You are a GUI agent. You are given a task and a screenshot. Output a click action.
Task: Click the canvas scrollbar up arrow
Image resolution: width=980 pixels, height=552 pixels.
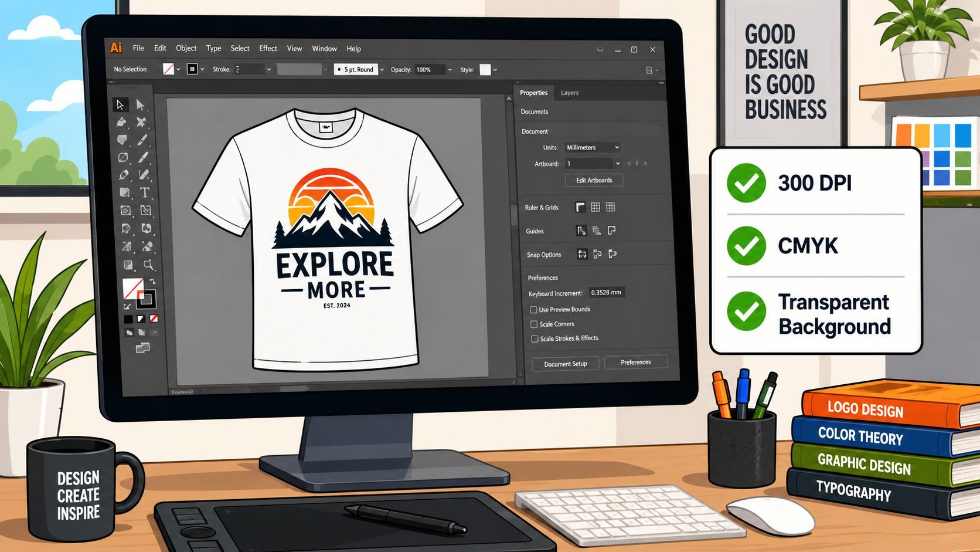(509, 99)
